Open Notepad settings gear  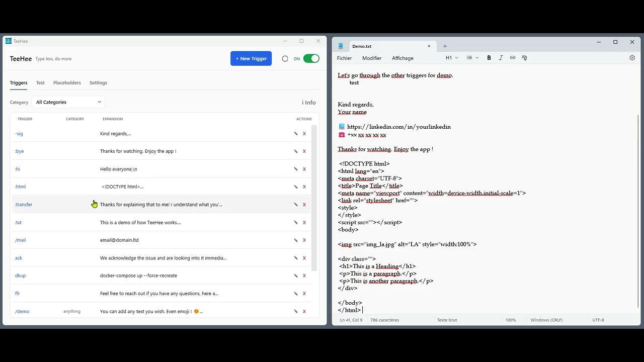pos(632,58)
